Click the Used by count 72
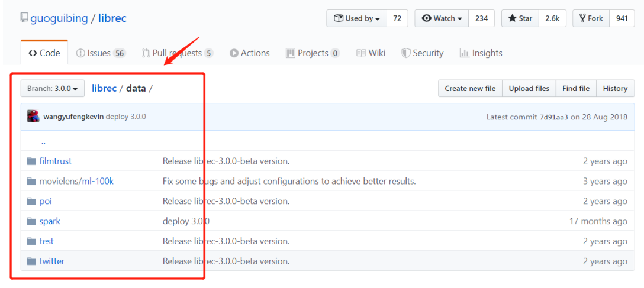Viewport: 644px width, 288px height. pyautogui.click(x=397, y=18)
